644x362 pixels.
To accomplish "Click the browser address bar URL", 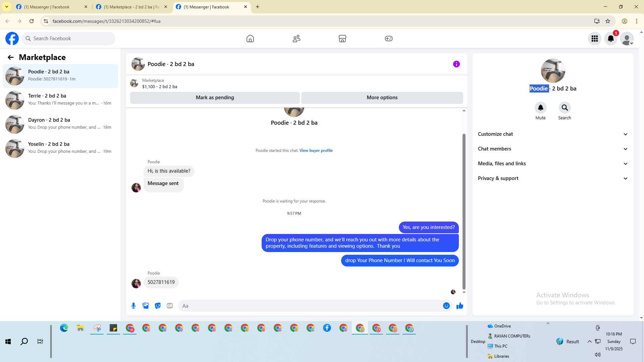I will pos(106,21).
